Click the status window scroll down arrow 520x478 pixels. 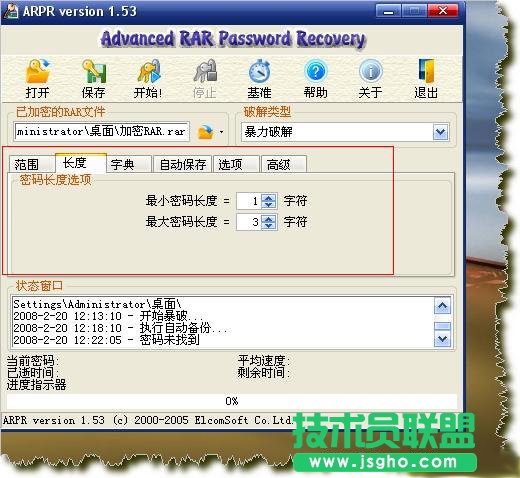coord(442,339)
